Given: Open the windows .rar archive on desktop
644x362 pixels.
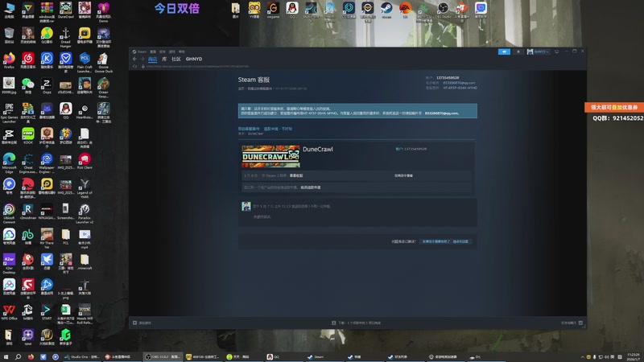Looking at the screenshot, I should tap(47, 11).
